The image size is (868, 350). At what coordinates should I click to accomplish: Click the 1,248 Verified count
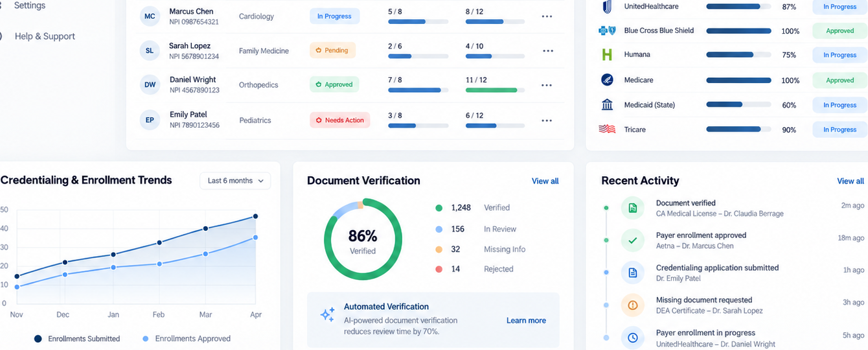pyautogui.click(x=461, y=208)
